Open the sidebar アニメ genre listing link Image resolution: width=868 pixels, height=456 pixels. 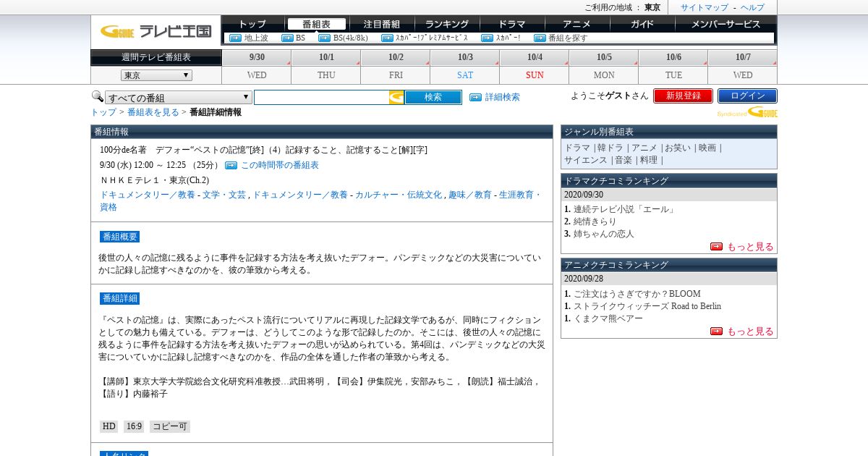(644, 148)
